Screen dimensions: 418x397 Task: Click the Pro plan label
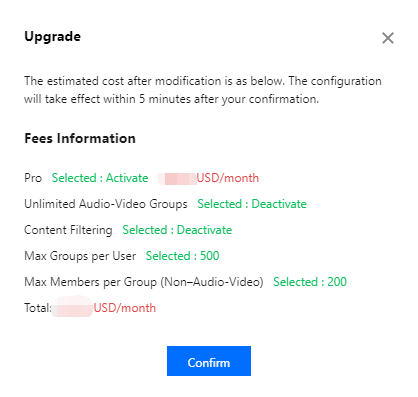(x=33, y=178)
